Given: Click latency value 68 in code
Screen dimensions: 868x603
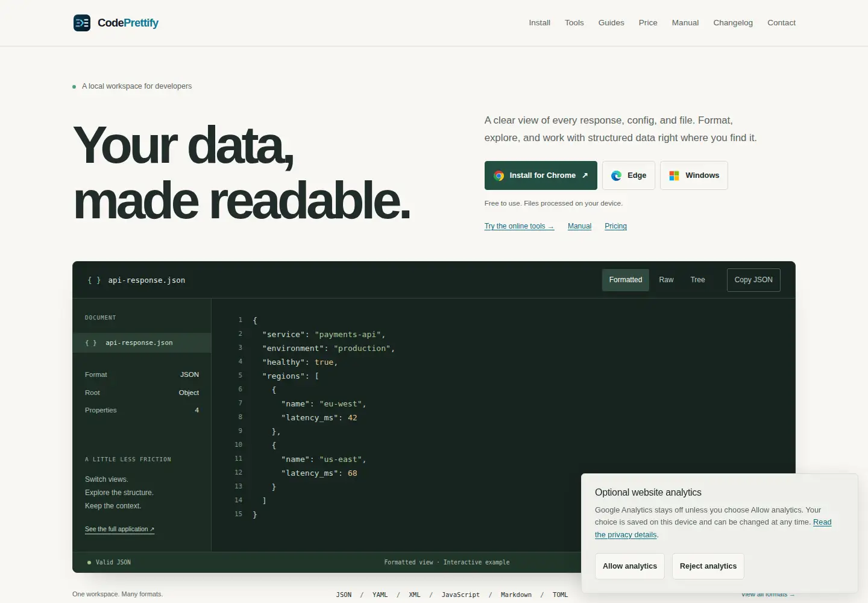Looking at the screenshot, I should (x=353, y=473).
